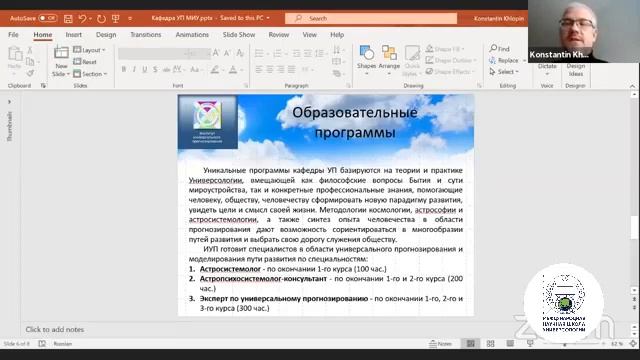Undo the last action
This screenshot has height=360, width=640.
point(82,18)
